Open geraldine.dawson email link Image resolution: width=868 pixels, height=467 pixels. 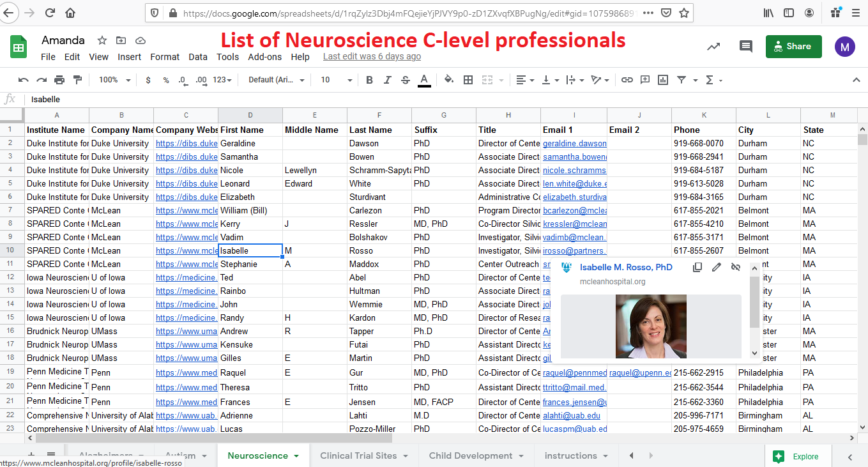tap(574, 143)
